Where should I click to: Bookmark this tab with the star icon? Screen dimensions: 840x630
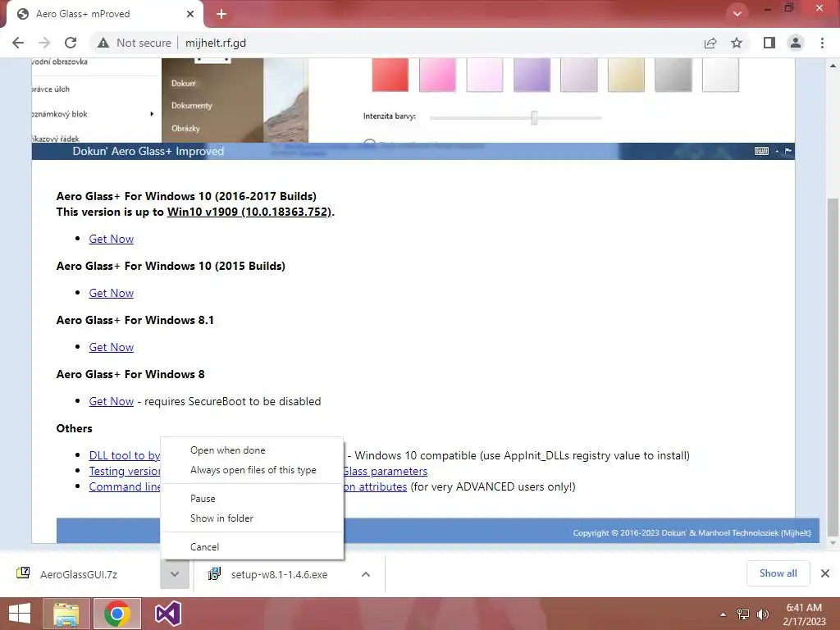[737, 43]
